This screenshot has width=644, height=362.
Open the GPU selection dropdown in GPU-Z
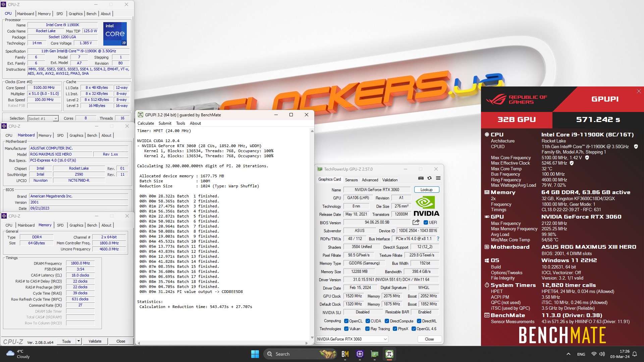point(352,339)
